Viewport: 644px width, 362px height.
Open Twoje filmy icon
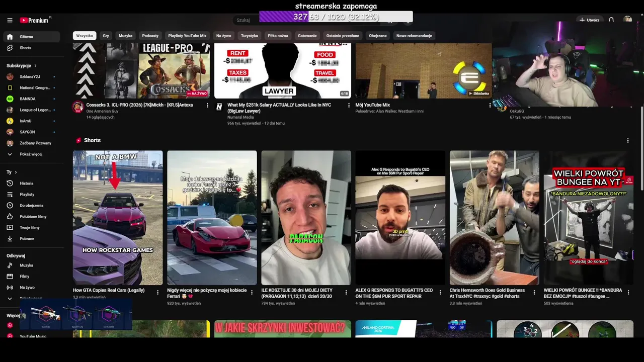(x=10, y=228)
